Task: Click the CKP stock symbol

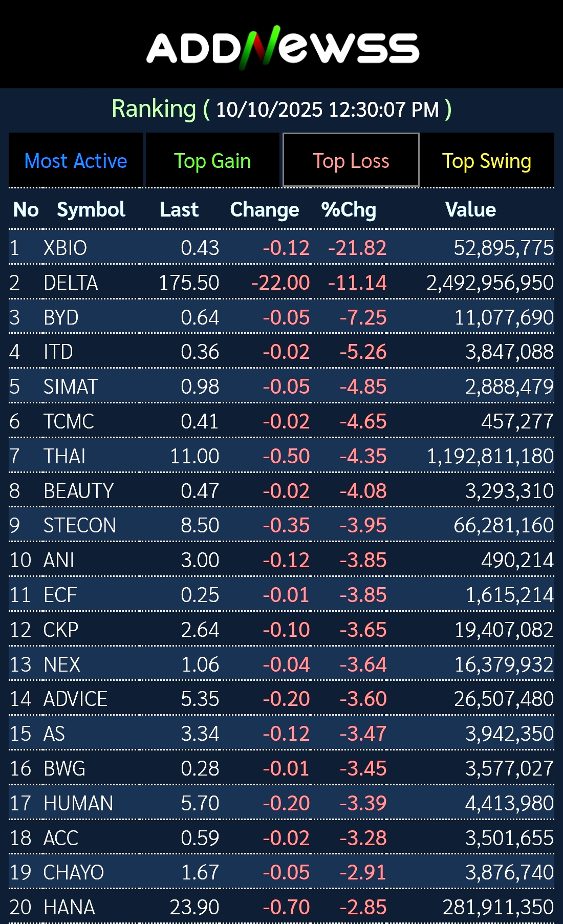Action: tap(61, 630)
